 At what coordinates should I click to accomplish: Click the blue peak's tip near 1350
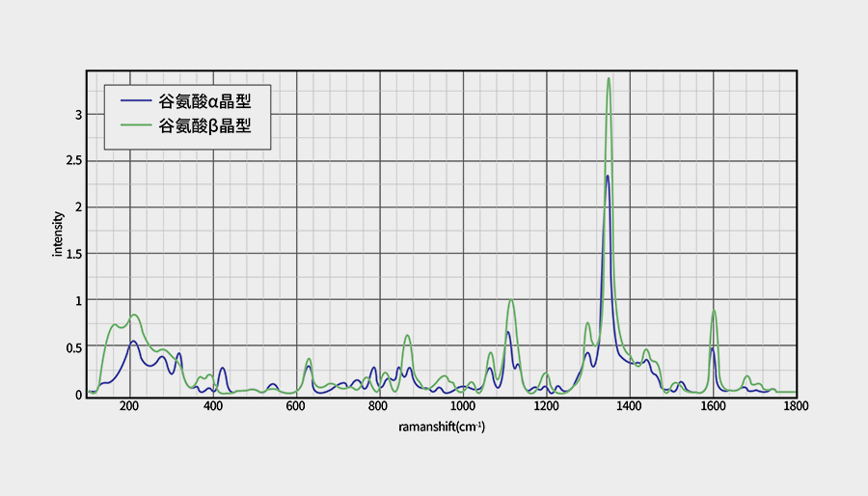tap(608, 176)
